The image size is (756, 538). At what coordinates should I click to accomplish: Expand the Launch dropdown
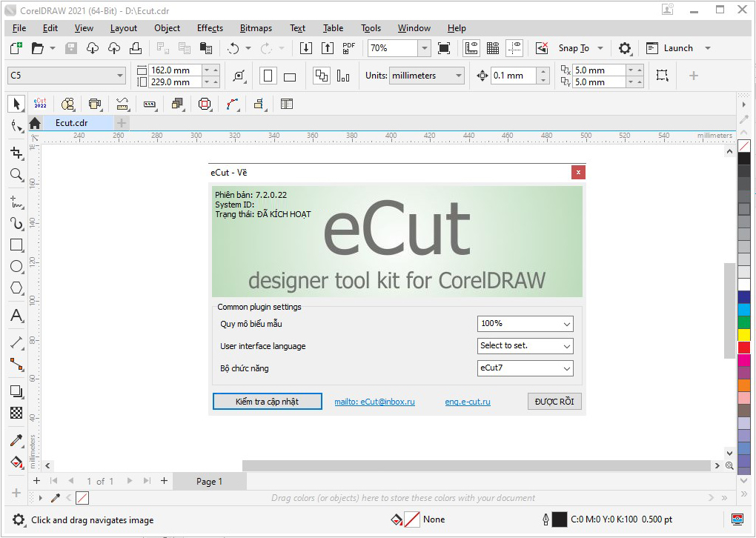(708, 48)
